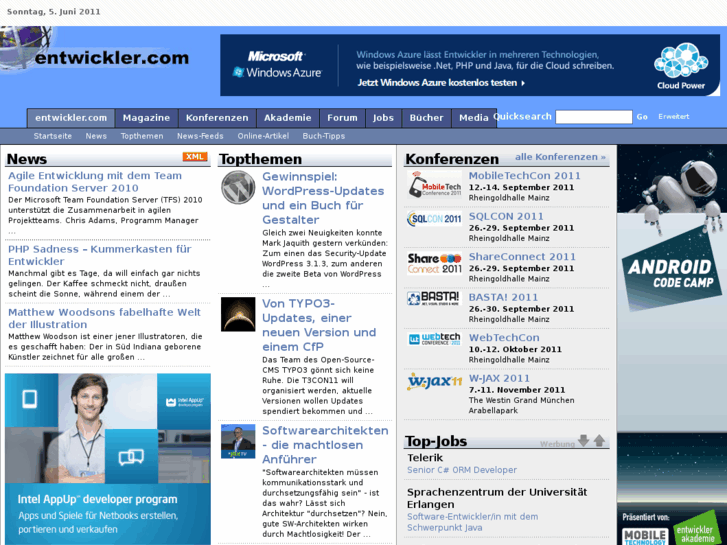
Task: Open the MobileTechCon 2011 link
Action: (x=524, y=176)
